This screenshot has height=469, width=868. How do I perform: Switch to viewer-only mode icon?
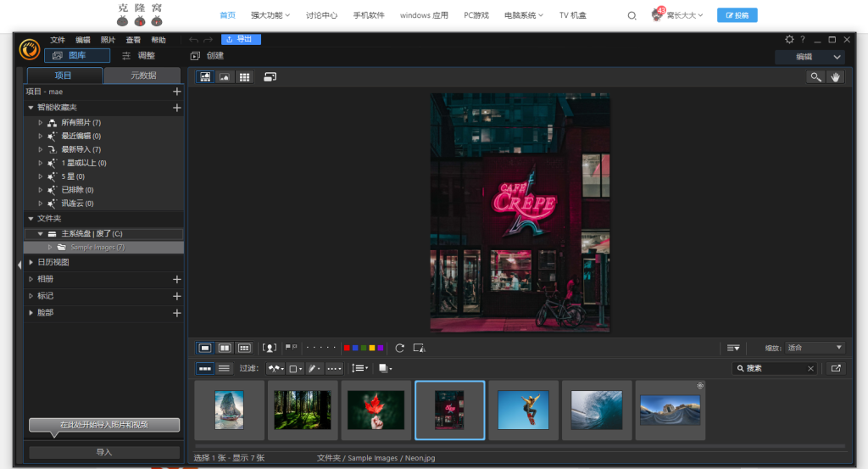(x=225, y=77)
